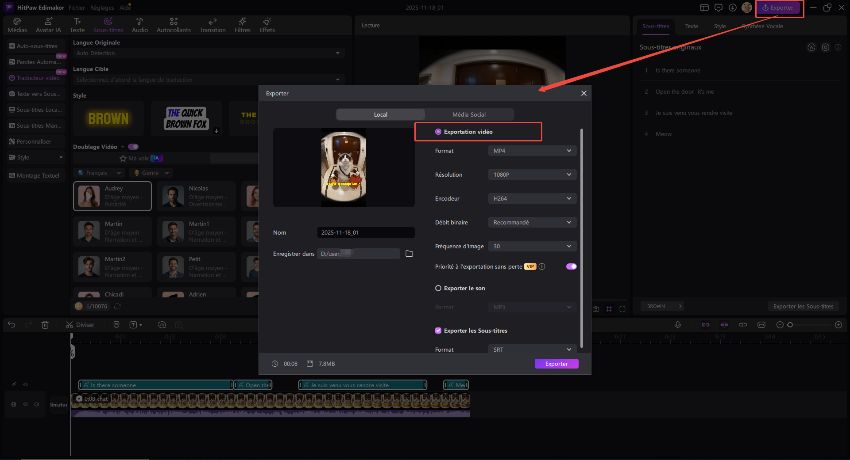Open the Audio tool in top toolbar
This screenshot has height=460, width=850.
(x=140, y=26)
